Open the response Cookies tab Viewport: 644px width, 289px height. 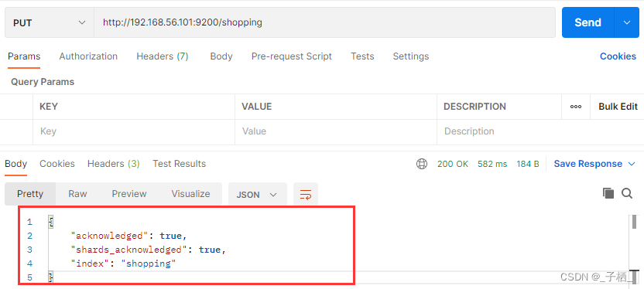click(x=57, y=164)
